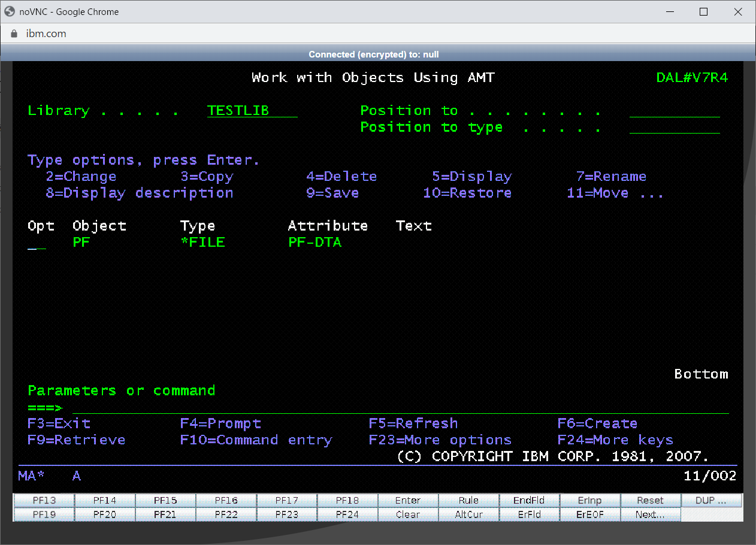Click the F9=Retrieve function key label

pyautogui.click(x=77, y=440)
